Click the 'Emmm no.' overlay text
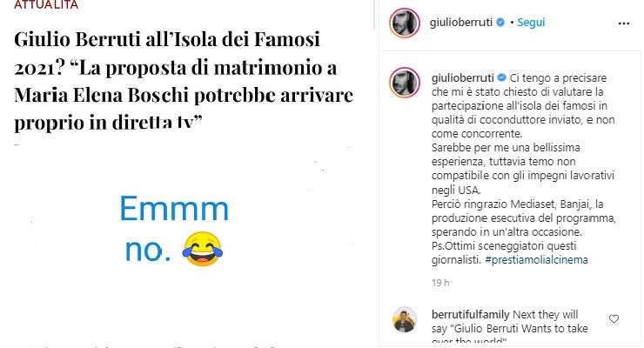The height and width of the screenshot is (348, 644). (x=174, y=229)
